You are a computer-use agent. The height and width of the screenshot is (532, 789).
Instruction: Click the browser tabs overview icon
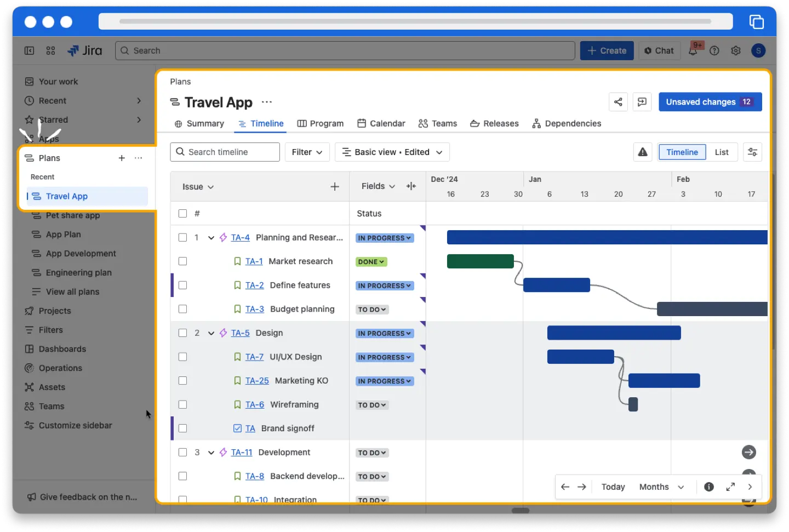tap(757, 21)
